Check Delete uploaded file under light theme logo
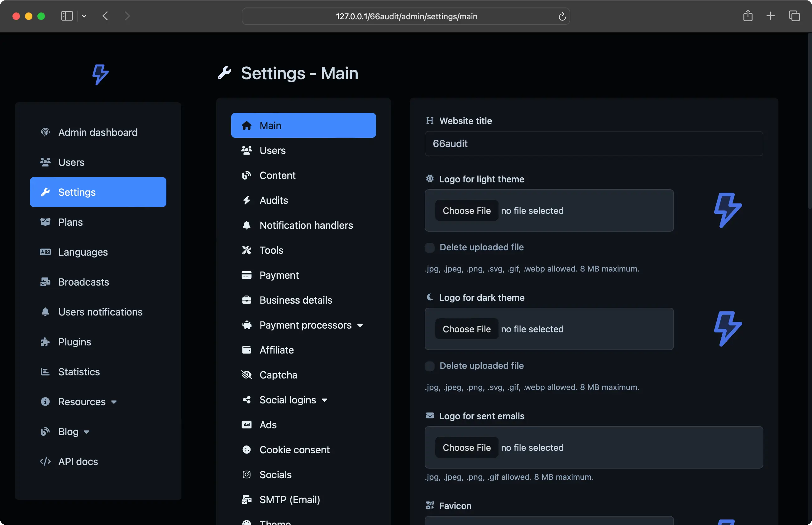This screenshot has height=525, width=812. (x=430, y=248)
